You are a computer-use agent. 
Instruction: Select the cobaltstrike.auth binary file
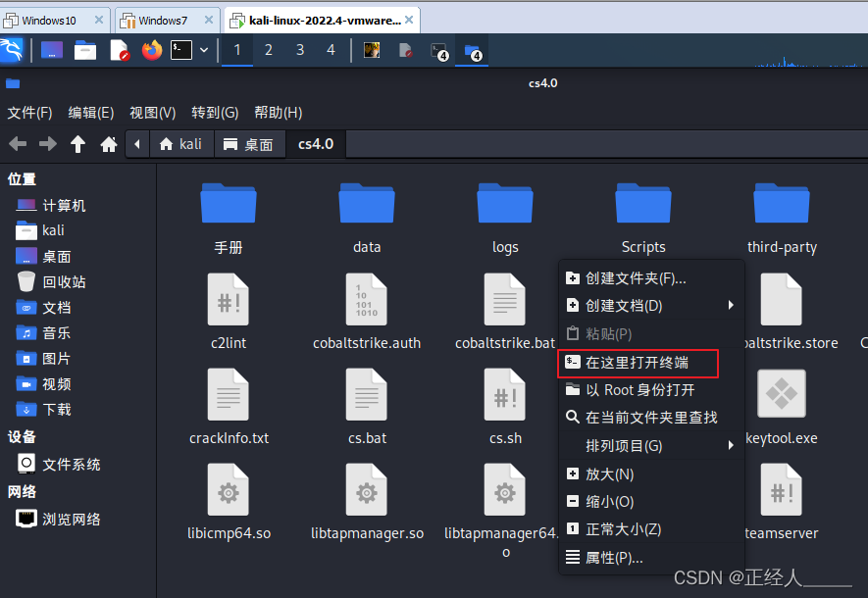pos(367,300)
